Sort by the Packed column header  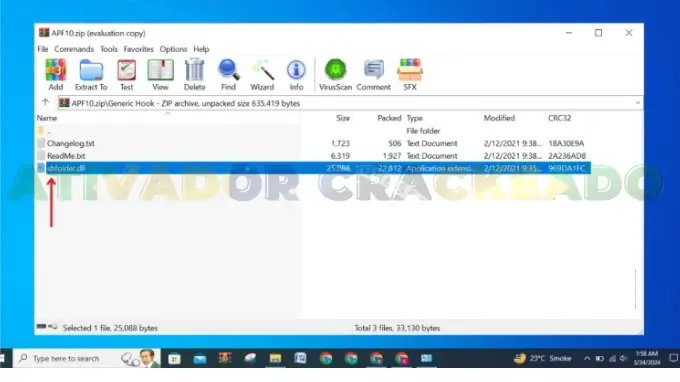(389, 118)
